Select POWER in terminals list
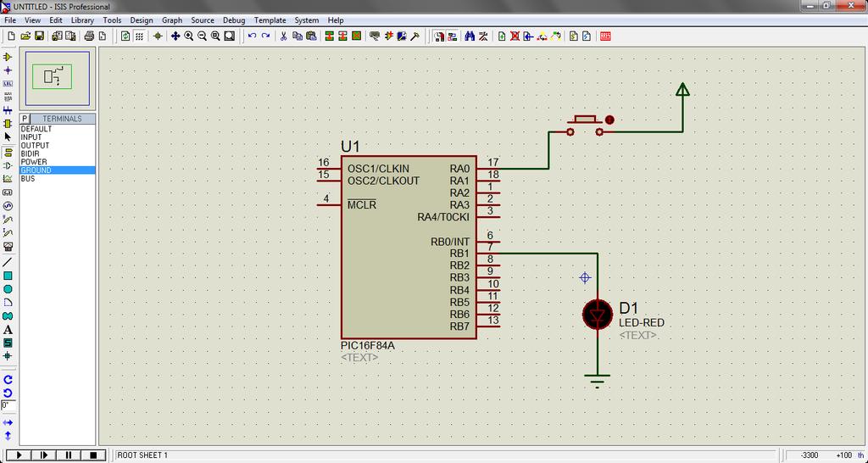This screenshot has height=463, width=868. click(x=58, y=162)
